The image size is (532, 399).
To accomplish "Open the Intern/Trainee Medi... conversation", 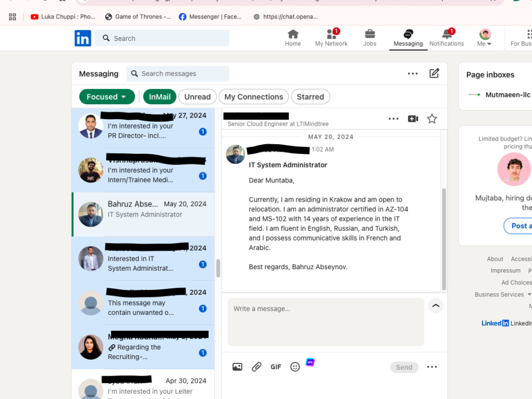I will [x=143, y=170].
